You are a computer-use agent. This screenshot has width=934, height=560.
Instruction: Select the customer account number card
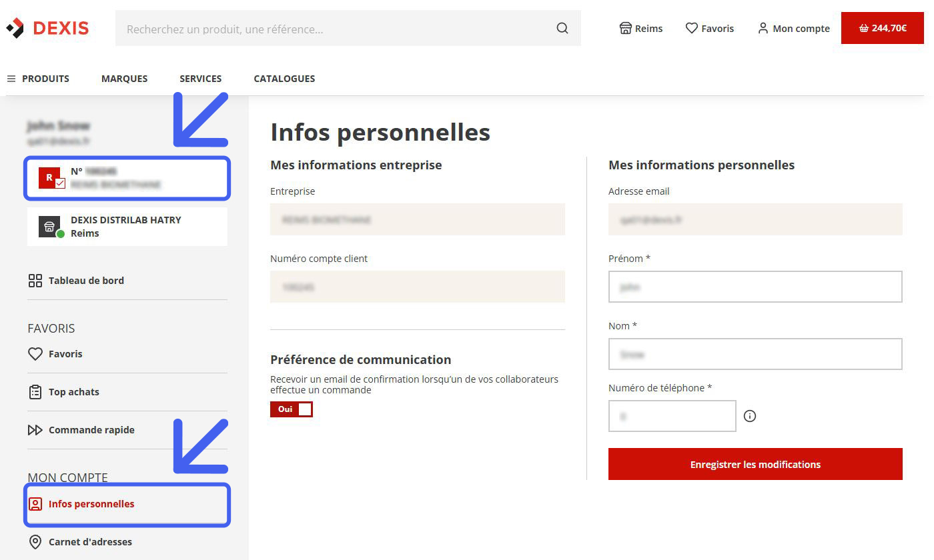click(x=127, y=178)
